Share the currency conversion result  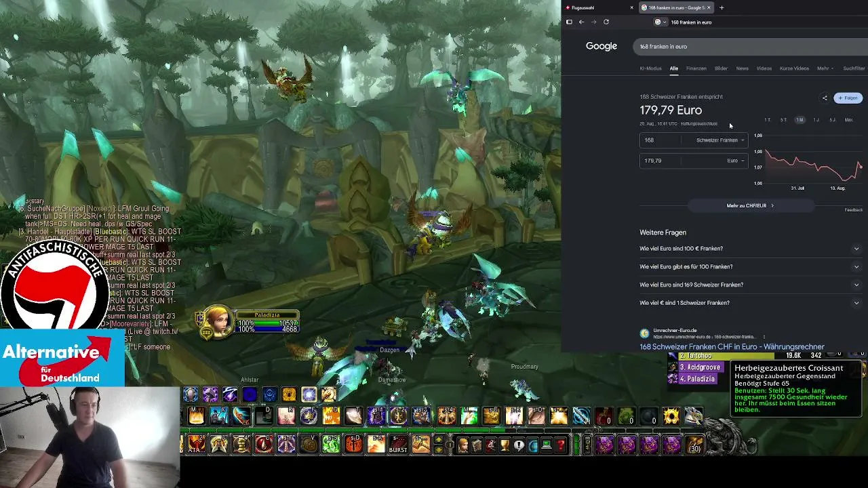coord(825,98)
